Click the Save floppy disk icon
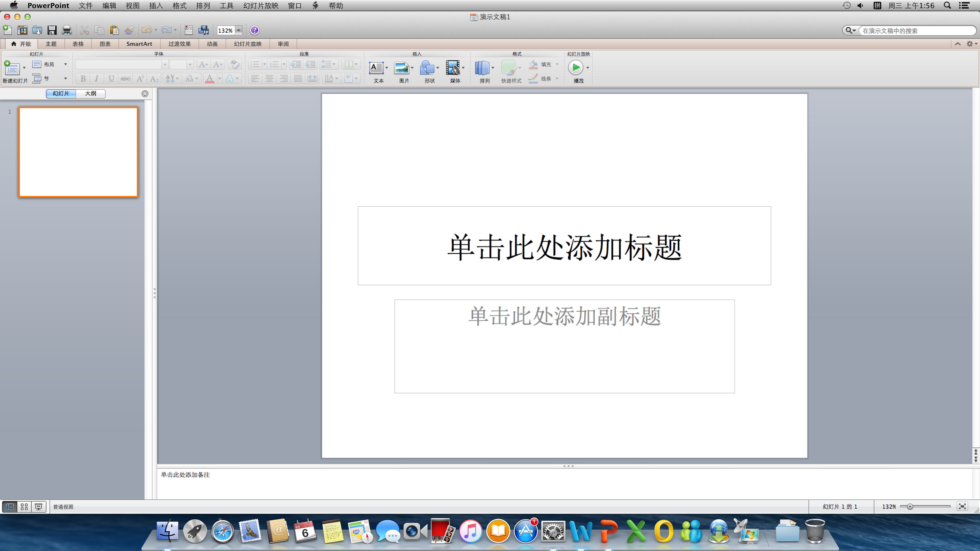 point(52,30)
